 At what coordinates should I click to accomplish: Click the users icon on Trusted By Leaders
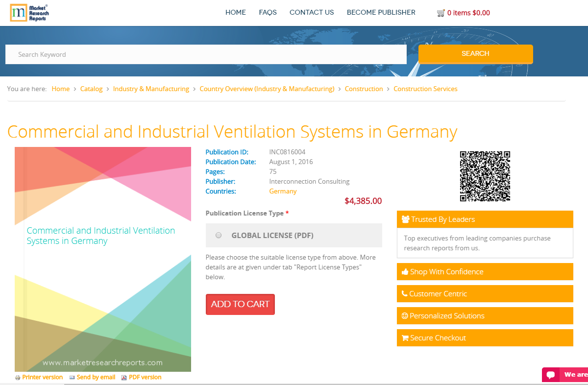tap(405, 219)
